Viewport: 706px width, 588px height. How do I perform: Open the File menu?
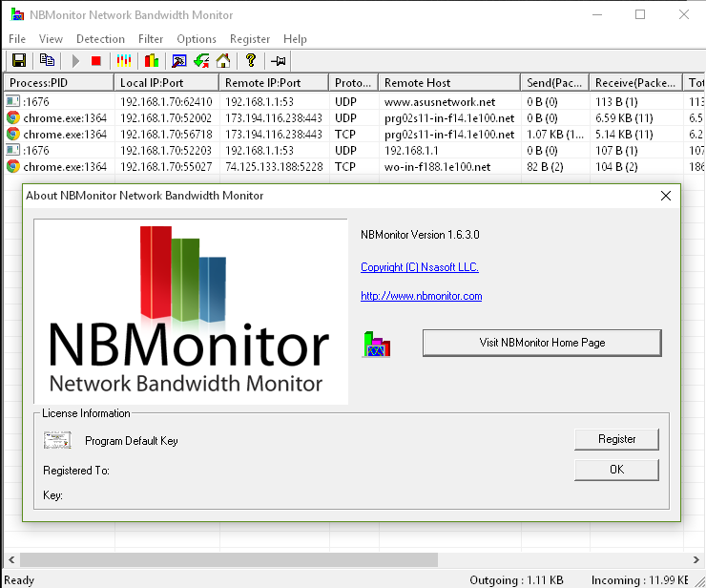click(x=17, y=39)
